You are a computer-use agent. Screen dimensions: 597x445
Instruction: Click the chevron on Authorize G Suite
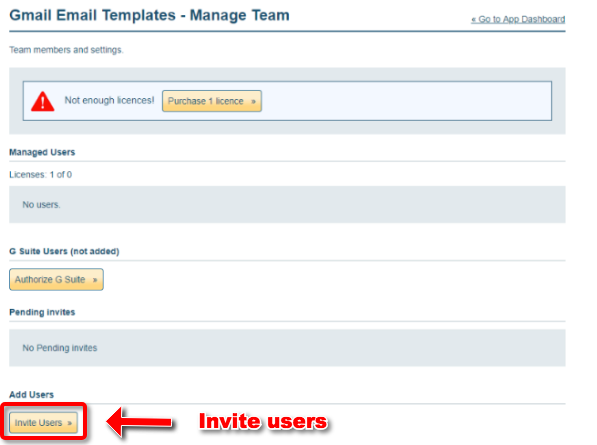pos(95,280)
